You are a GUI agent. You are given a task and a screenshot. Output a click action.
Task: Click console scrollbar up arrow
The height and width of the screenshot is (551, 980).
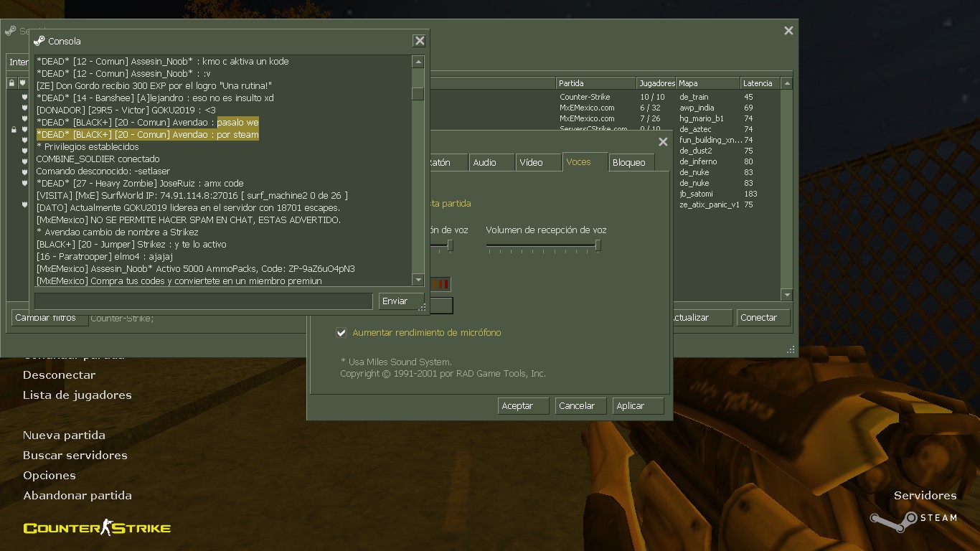(x=418, y=62)
